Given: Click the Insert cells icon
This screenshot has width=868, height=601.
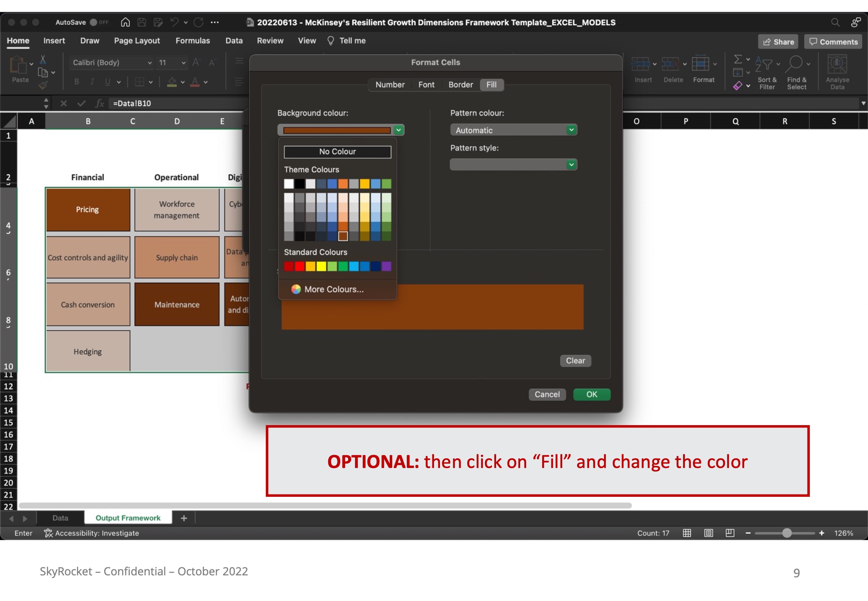Looking at the screenshot, I should point(640,64).
